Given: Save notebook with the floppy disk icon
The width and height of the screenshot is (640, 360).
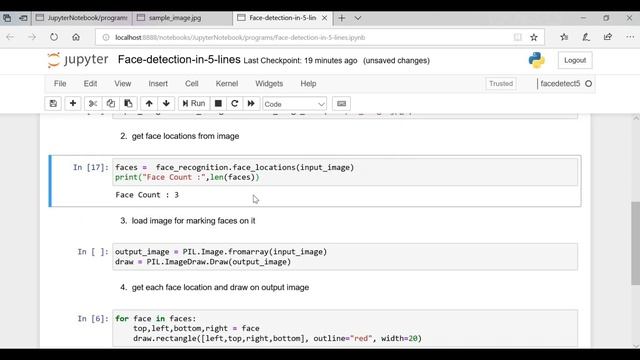Looking at the screenshot, I should (53, 104).
